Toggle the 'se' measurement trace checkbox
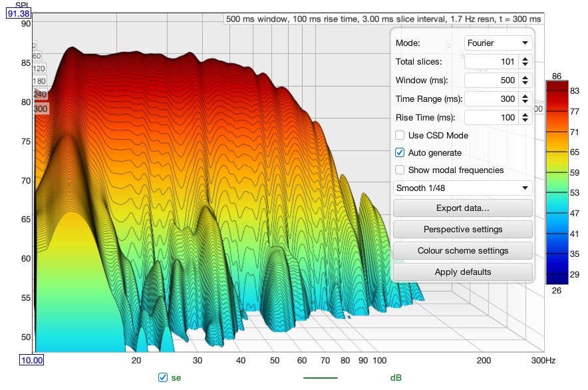 pos(163,377)
